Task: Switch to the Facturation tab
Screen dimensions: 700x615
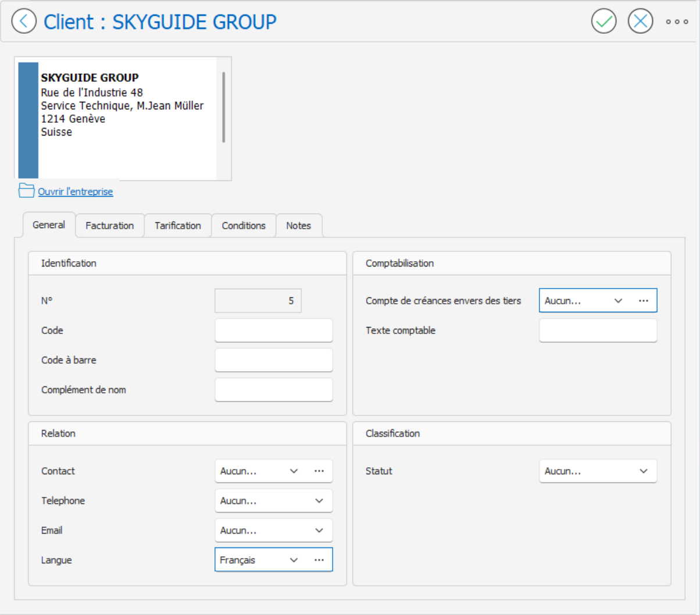Action: pyautogui.click(x=109, y=225)
